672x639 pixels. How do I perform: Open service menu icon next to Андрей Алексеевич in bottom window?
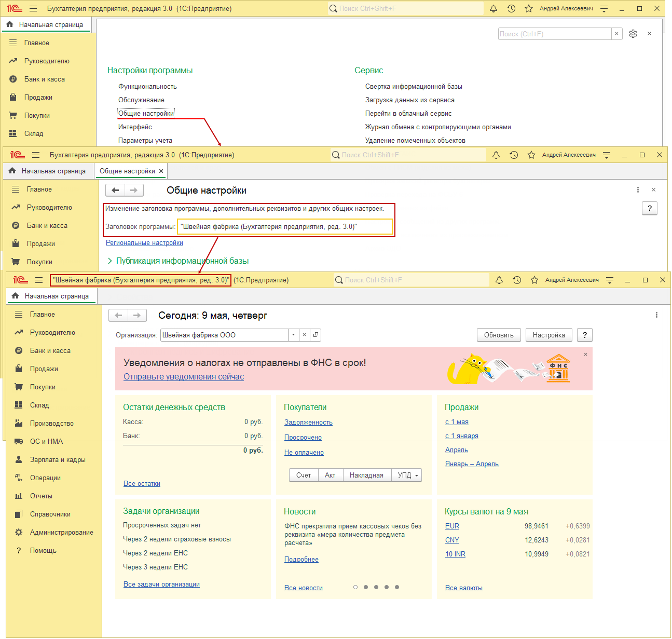(x=610, y=280)
